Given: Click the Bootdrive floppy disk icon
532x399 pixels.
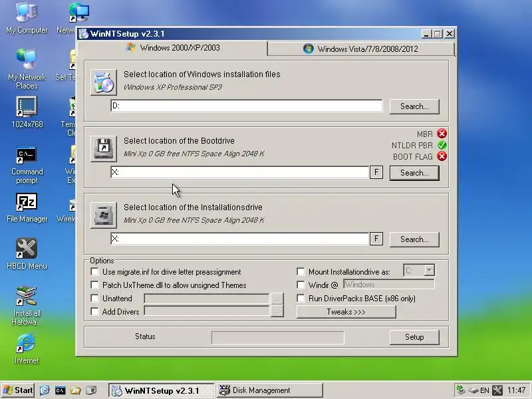Looking at the screenshot, I should 104,149.
